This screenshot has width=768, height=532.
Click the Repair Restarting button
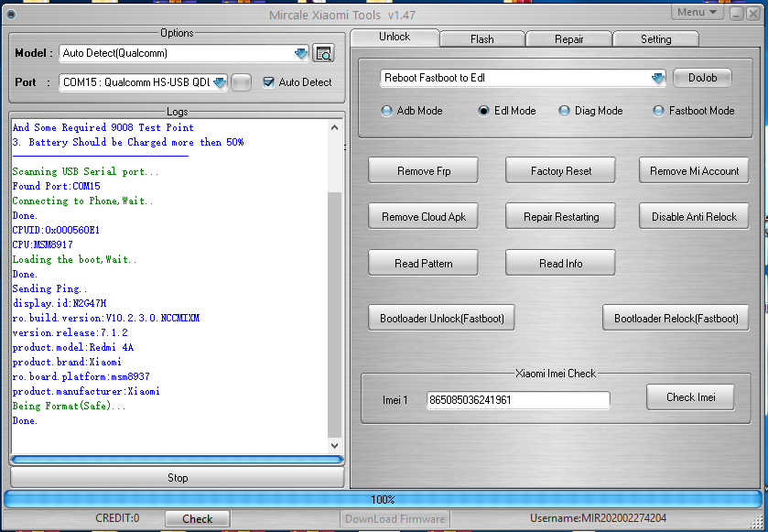click(560, 216)
